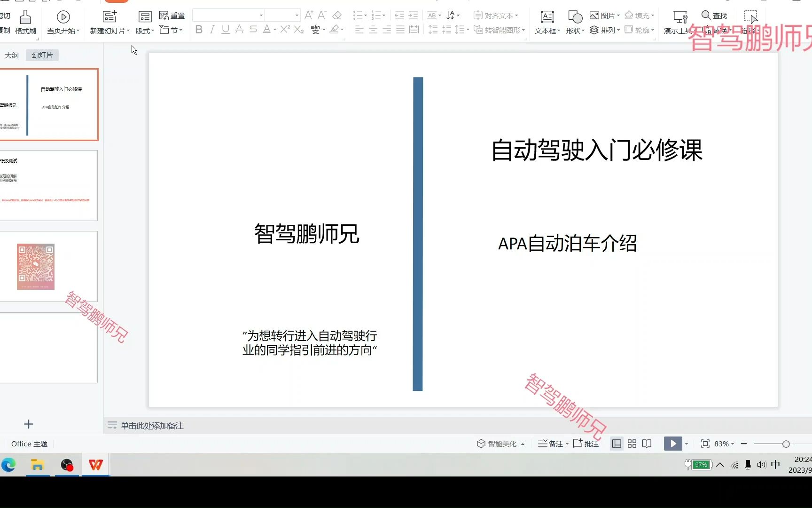Toggle italic formatting
Image resolution: width=812 pixels, height=508 pixels.
212,30
